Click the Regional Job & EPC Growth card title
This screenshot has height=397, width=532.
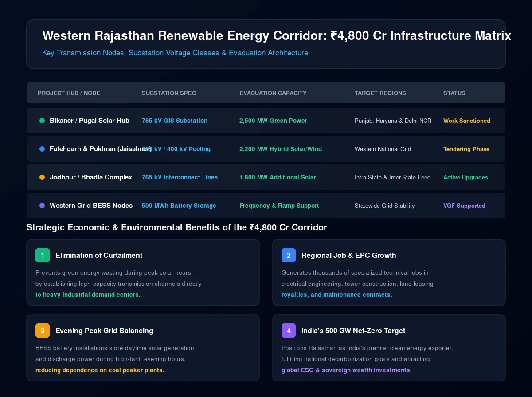348,255
